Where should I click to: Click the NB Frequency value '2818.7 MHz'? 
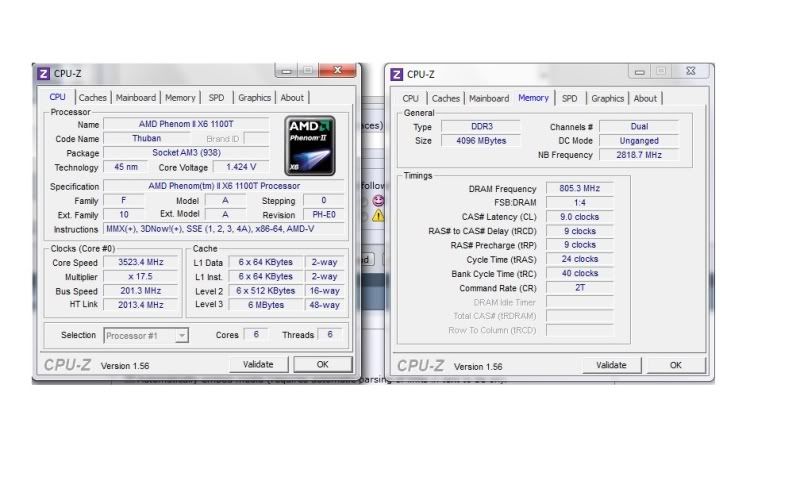pos(639,155)
